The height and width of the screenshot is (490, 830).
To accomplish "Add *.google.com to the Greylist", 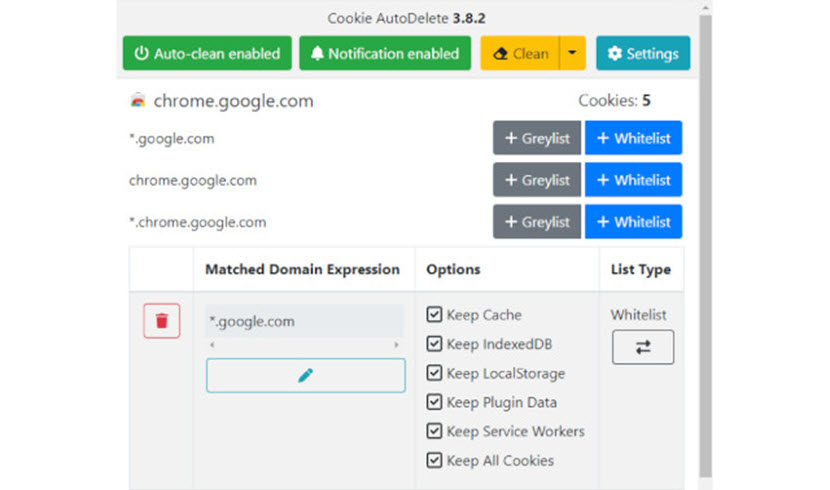I will [x=537, y=138].
